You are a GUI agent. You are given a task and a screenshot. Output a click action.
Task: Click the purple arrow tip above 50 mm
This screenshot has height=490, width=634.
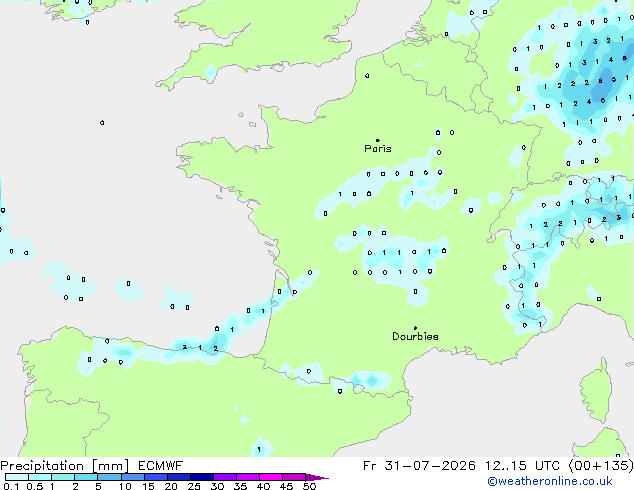318,477
